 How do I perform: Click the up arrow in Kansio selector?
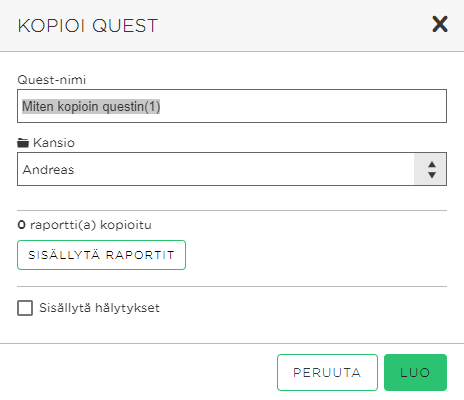pyautogui.click(x=432, y=164)
